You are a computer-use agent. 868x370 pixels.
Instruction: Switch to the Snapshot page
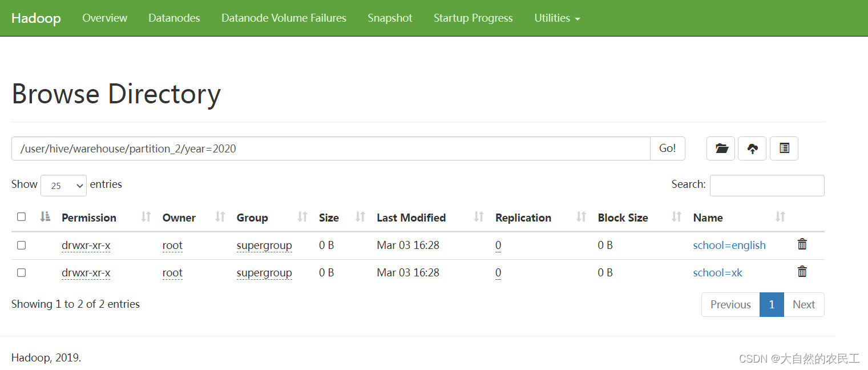(390, 18)
